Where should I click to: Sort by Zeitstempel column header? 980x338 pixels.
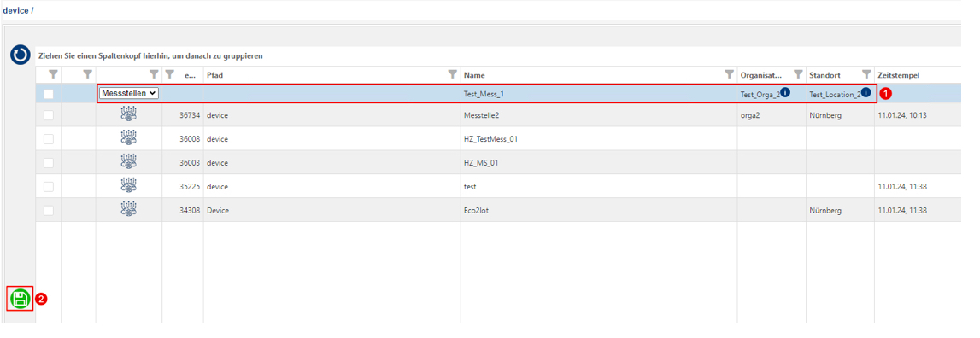pos(897,75)
